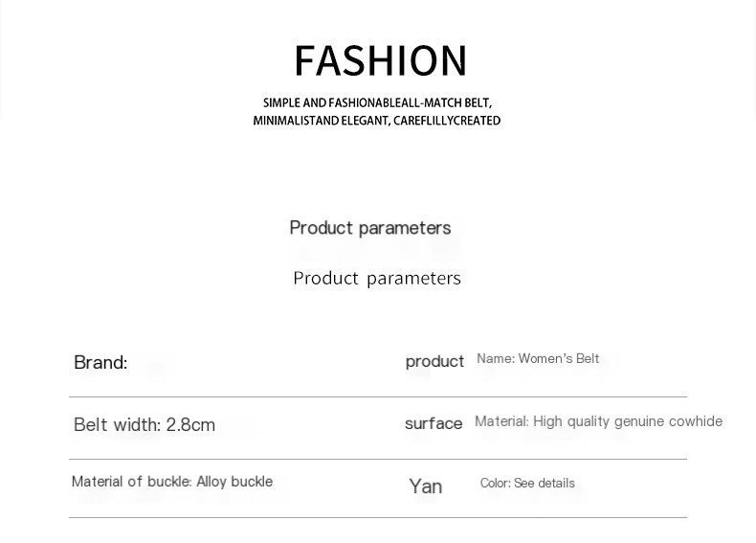Image resolution: width=756 pixels, height=543 pixels.
Task: Click the lighter, wide-spaced 'Product parameters' subtitle
Action: point(377,279)
